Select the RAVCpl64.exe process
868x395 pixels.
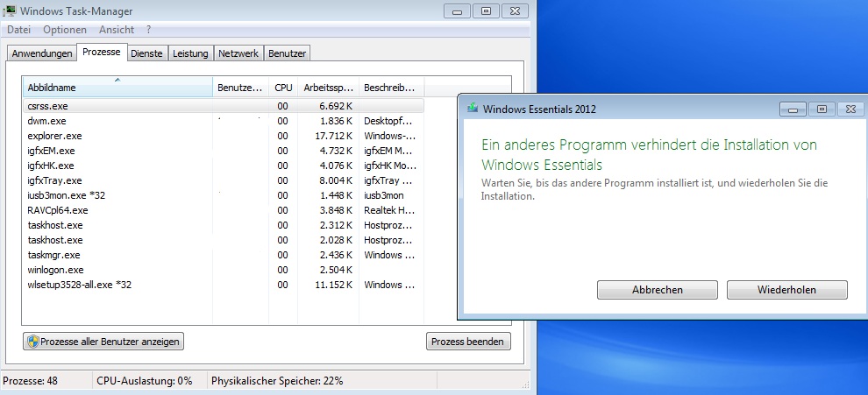click(x=224, y=210)
